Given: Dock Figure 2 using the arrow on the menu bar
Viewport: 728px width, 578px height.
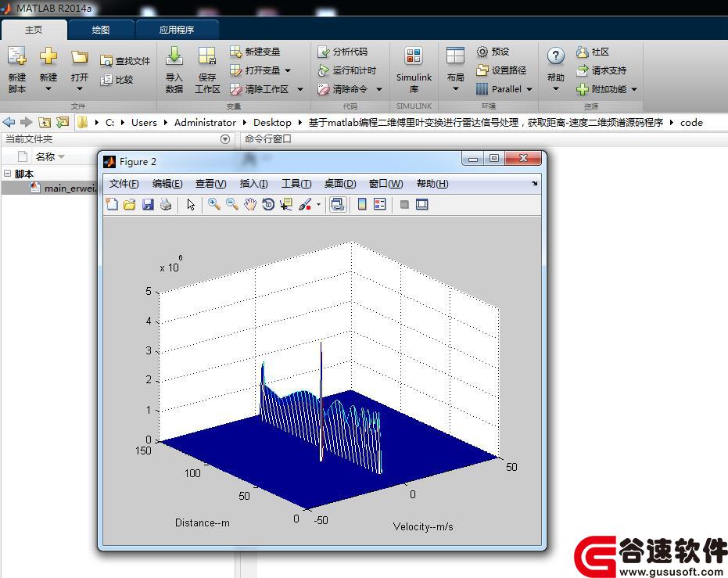Looking at the screenshot, I should tap(534, 183).
